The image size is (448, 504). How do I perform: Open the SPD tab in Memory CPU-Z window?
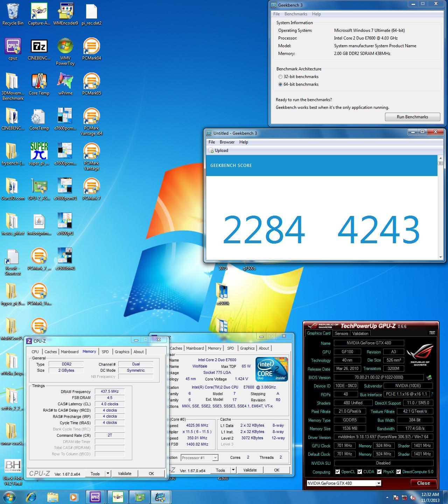pyautogui.click(x=105, y=352)
